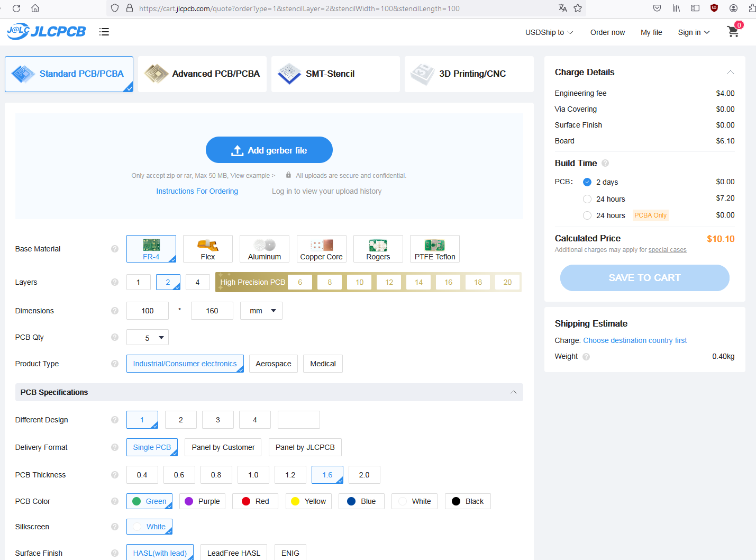Click the dimension length field showing 160

click(212, 311)
